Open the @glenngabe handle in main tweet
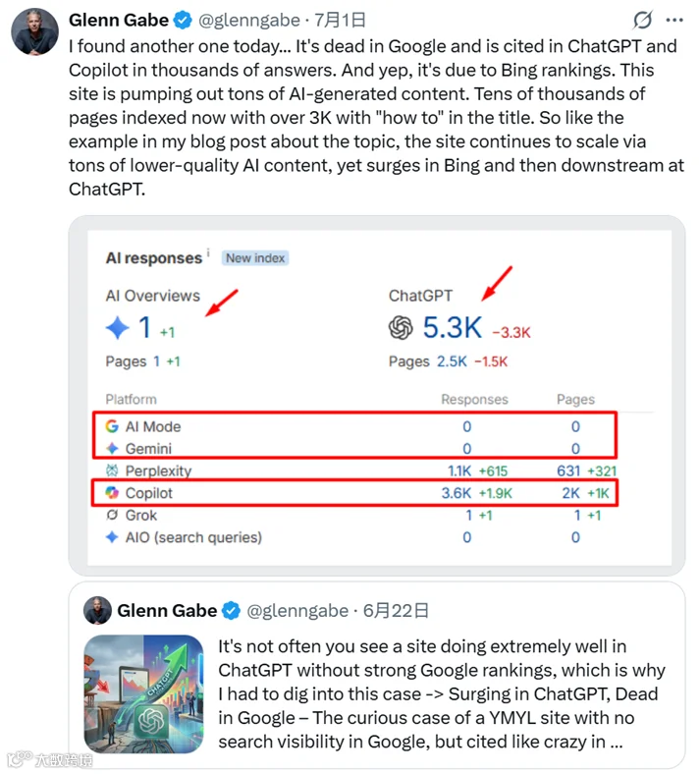 [249, 21]
